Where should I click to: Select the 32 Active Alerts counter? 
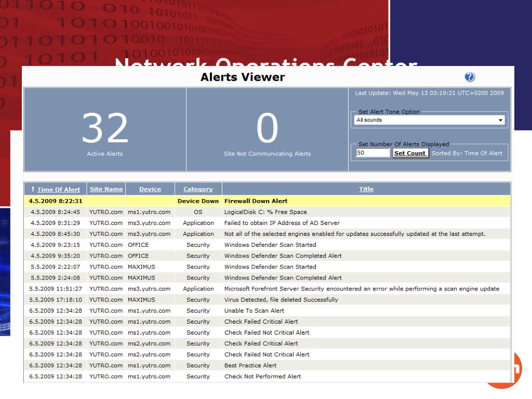105,129
